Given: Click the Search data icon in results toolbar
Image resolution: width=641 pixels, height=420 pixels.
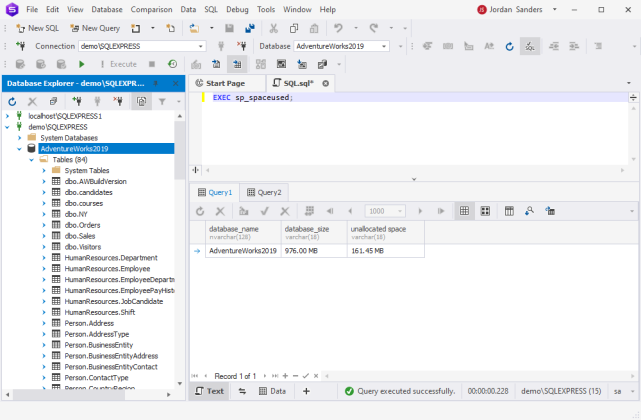Looking at the screenshot, I should (x=529, y=211).
